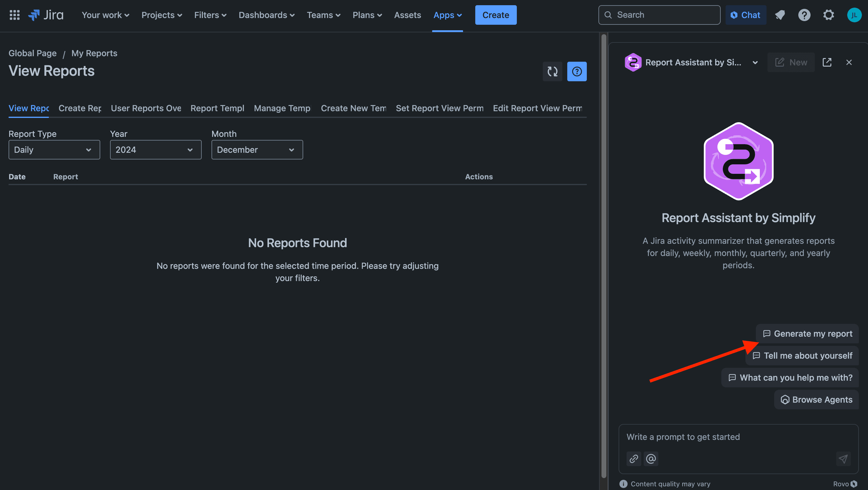The image size is (868, 490).
Task: Click the Generate my report suggestion
Action: pyautogui.click(x=807, y=333)
